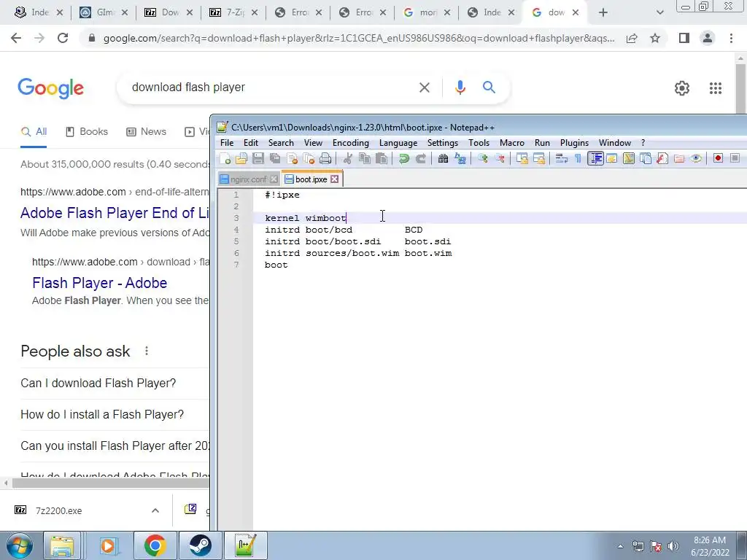Viewport: 747px width, 560px height.
Task: Start macro recording with red dot icon
Action: click(x=719, y=158)
